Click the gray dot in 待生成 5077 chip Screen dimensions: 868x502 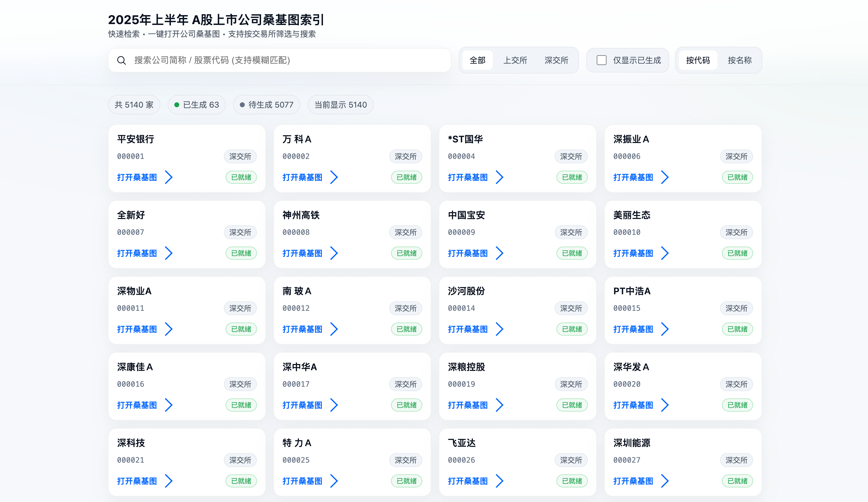point(242,104)
